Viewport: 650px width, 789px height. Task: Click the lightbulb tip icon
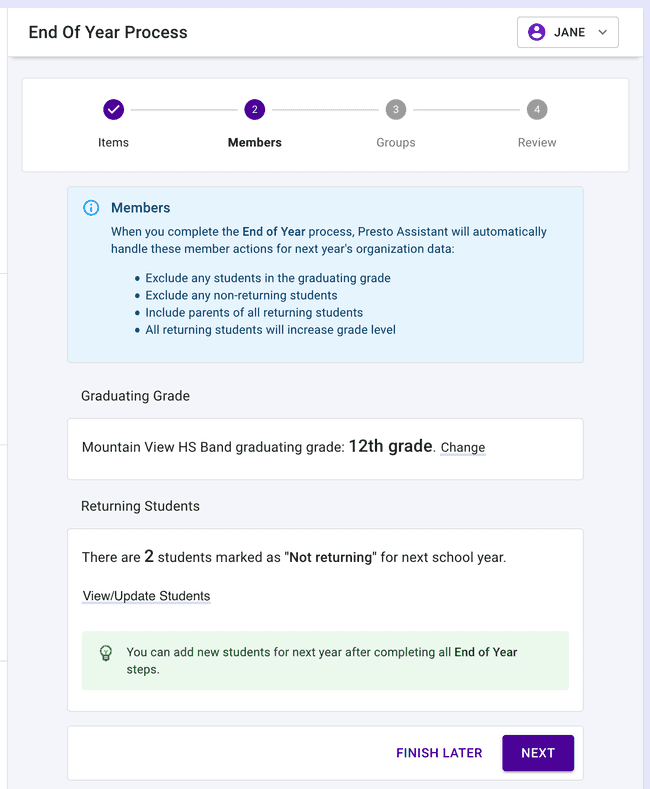[x=105, y=653]
